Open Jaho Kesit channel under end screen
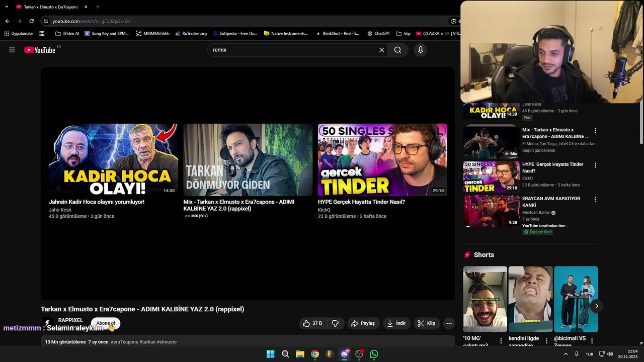The height and width of the screenshot is (362, 644). click(60, 210)
